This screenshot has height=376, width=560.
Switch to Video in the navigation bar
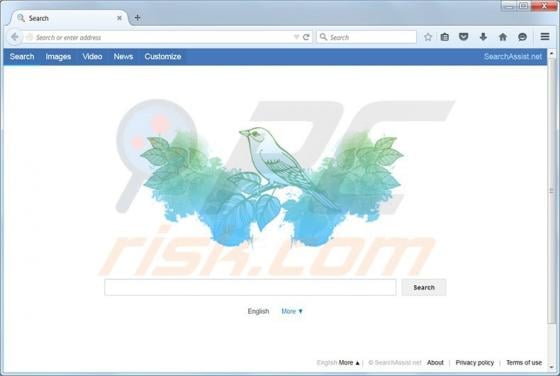pos(92,56)
